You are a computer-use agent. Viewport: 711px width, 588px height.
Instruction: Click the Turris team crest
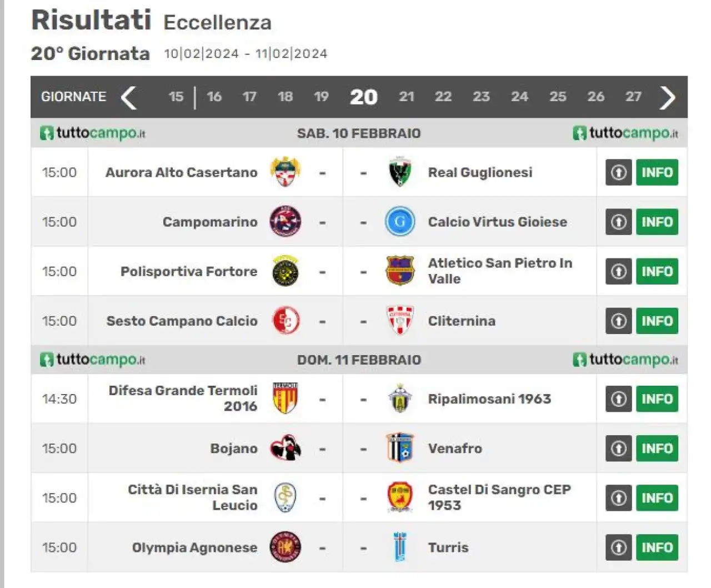[400, 547]
